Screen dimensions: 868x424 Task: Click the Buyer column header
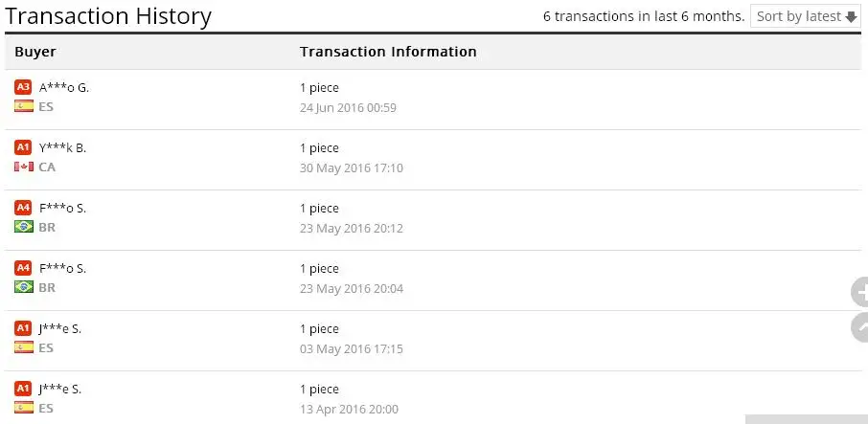click(x=35, y=52)
